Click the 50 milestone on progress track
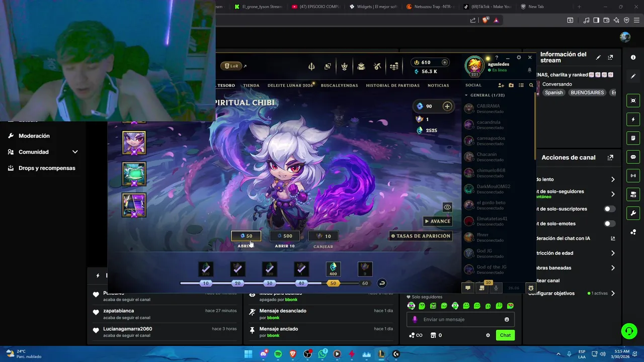This screenshot has width=644, height=362. tap(333, 283)
